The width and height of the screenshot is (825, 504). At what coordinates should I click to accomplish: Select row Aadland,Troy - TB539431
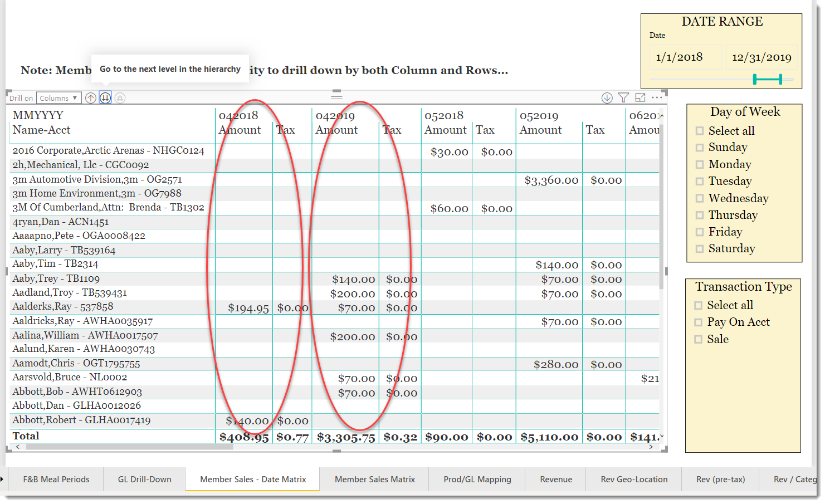(70, 292)
